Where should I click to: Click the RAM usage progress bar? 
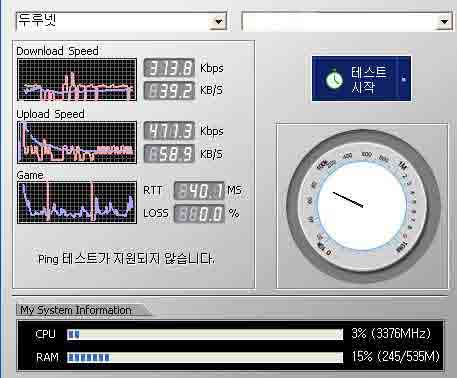(x=205, y=358)
